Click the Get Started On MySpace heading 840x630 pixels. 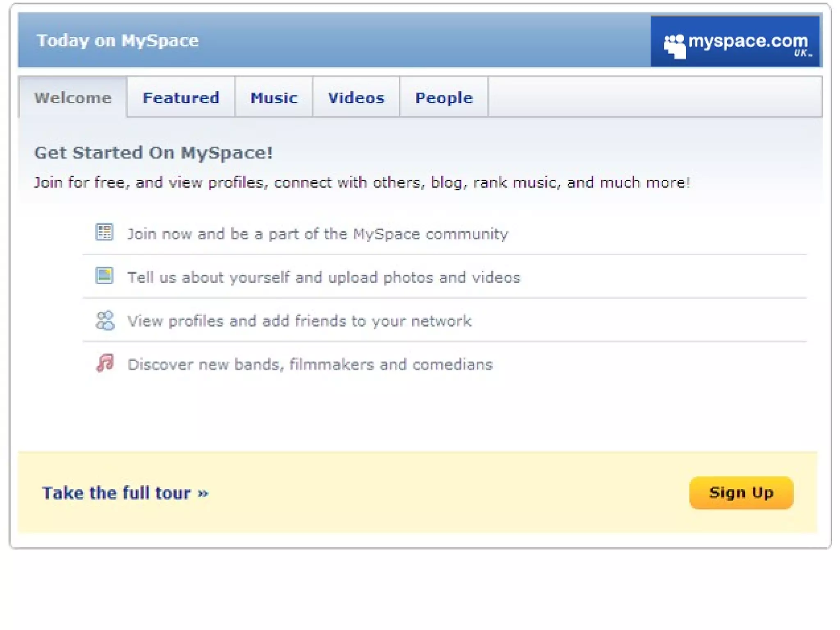tap(153, 153)
